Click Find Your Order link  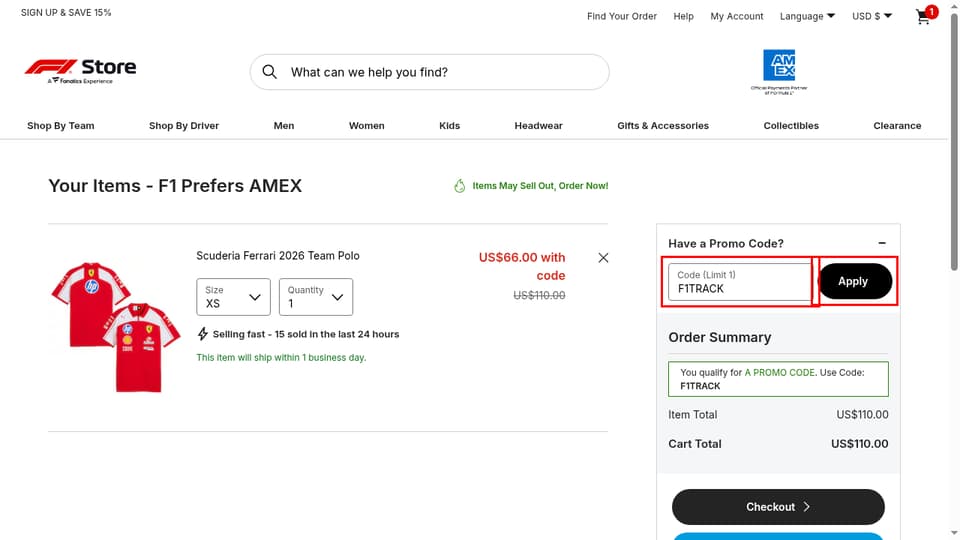point(621,16)
